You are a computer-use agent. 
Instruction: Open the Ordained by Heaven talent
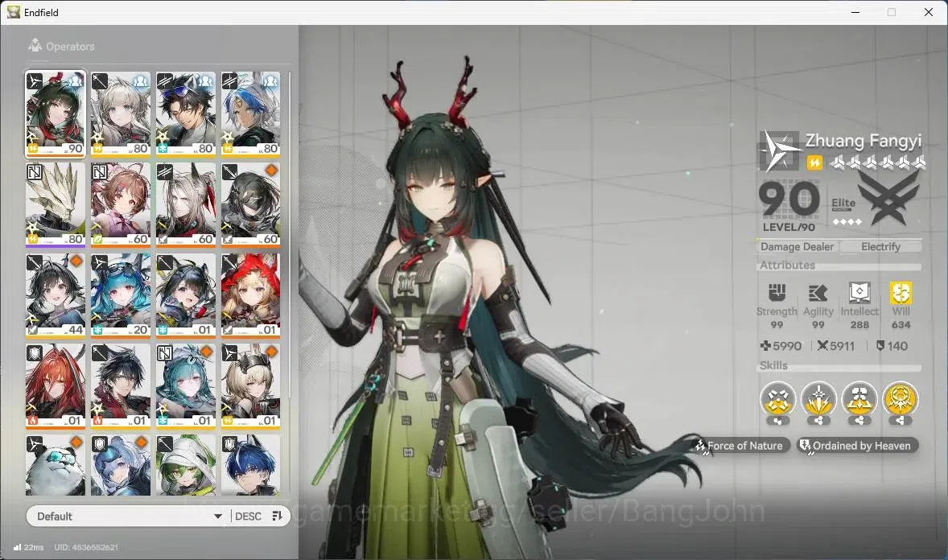click(x=857, y=446)
